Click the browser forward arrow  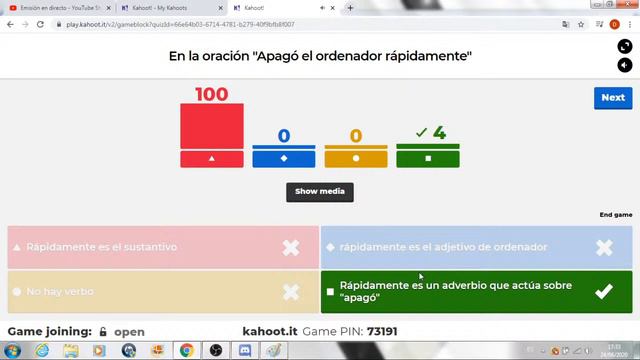(25, 24)
